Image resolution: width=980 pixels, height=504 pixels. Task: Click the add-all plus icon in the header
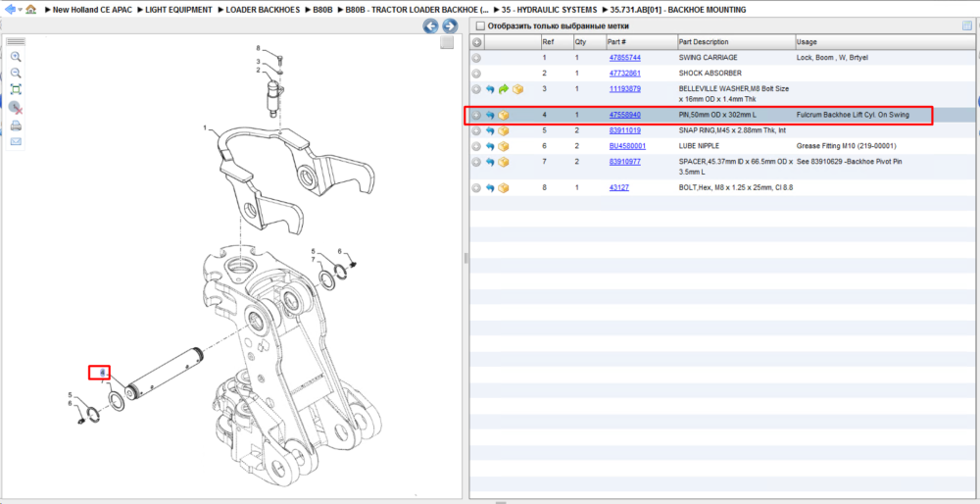pyautogui.click(x=476, y=42)
